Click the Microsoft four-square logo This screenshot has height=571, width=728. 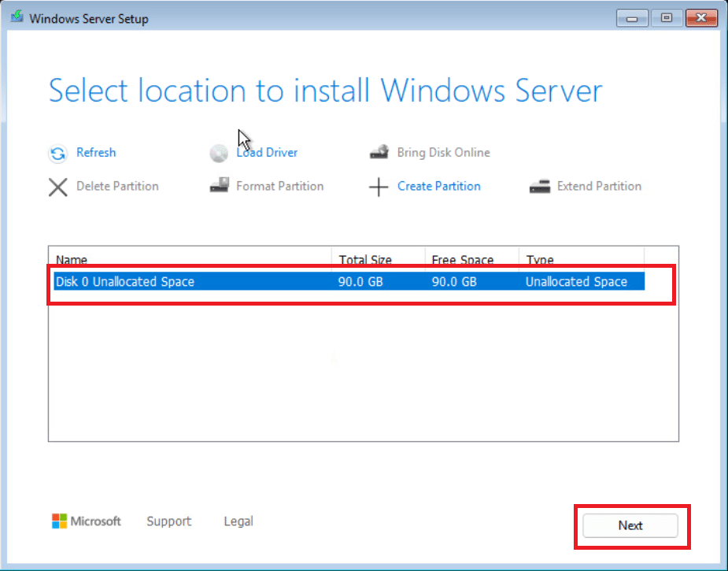[x=60, y=521]
